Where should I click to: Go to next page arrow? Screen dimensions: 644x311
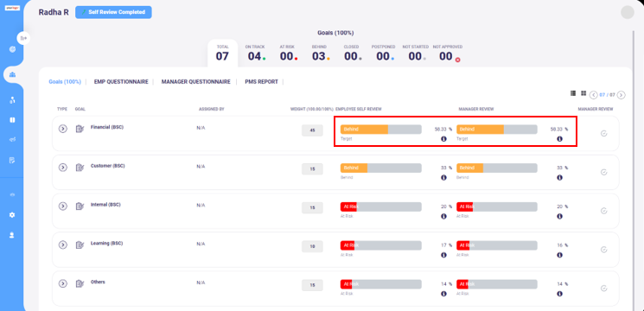(x=622, y=95)
